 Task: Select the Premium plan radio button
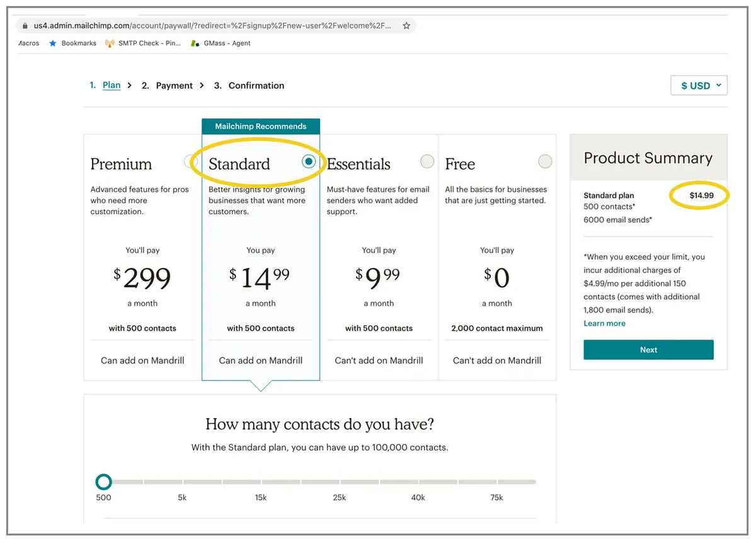tap(191, 162)
